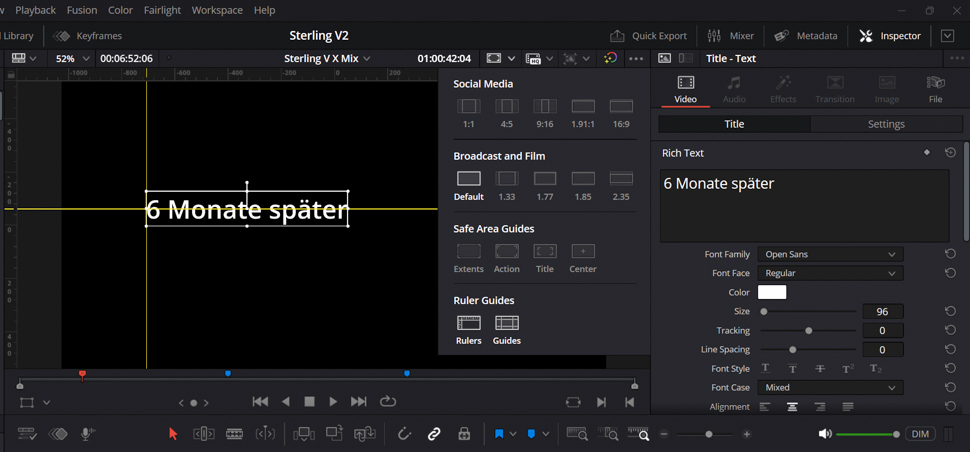Click the white text Color swatch
The image size is (970, 452).
[x=772, y=293]
